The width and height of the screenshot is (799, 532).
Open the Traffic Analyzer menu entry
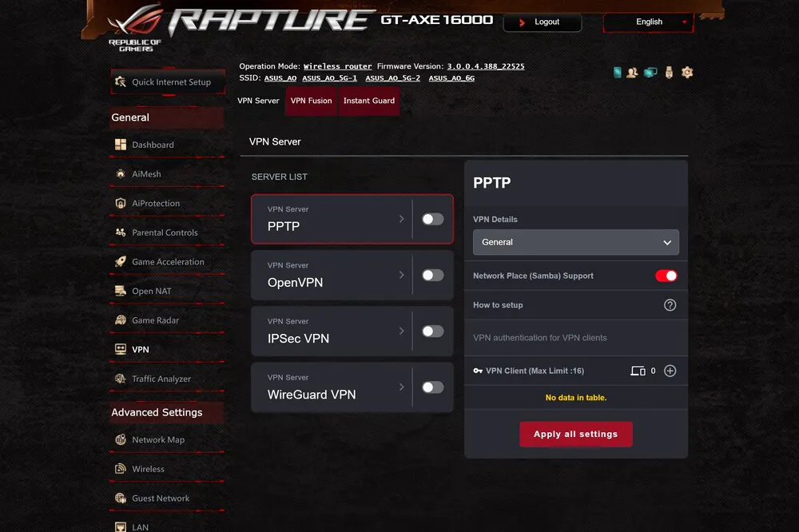pyautogui.click(x=161, y=379)
